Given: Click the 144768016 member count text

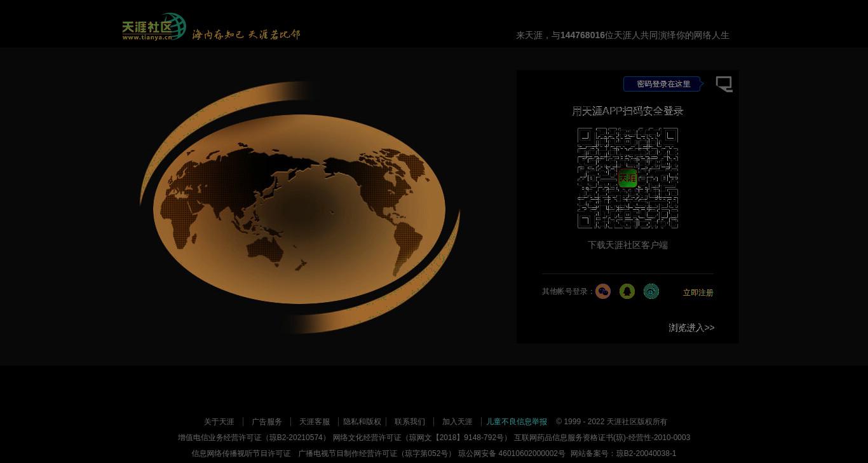Looking at the screenshot, I should coord(583,36).
